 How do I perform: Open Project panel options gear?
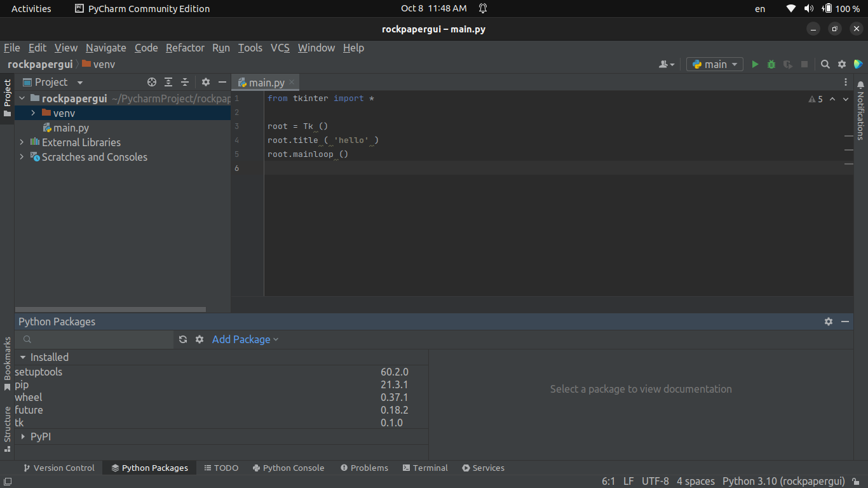tap(206, 82)
